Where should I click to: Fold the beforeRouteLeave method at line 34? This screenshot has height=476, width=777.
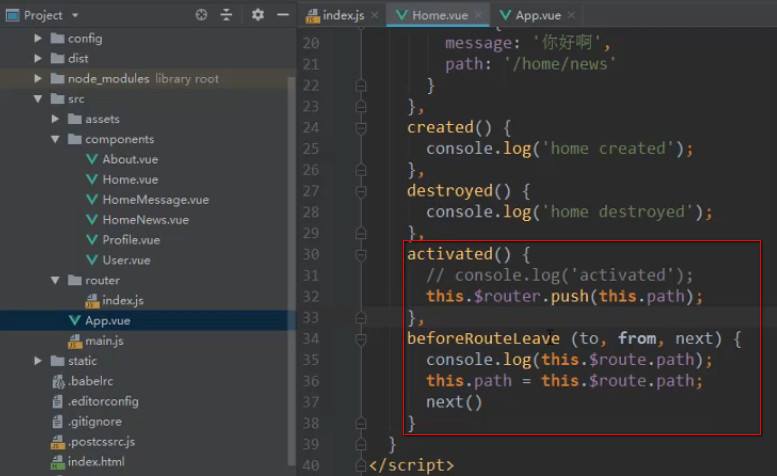tap(361, 339)
